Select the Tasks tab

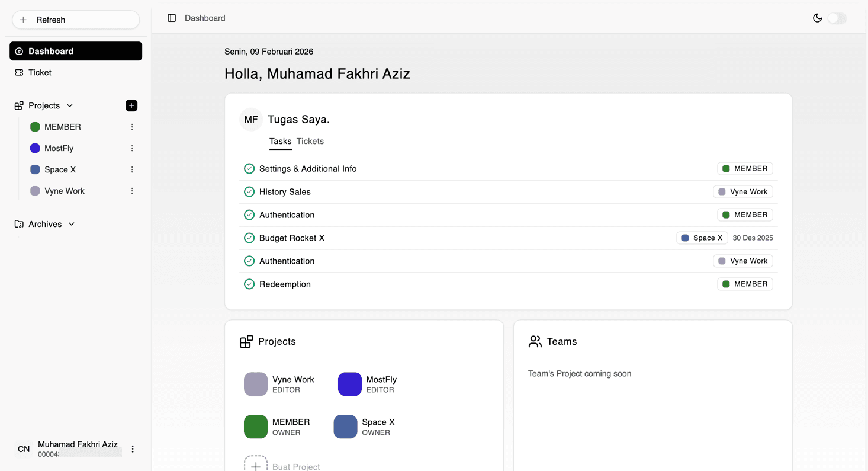(x=280, y=141)
